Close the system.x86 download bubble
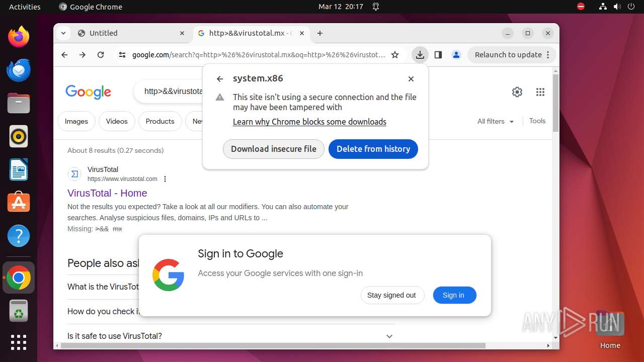Screen dimensions: 644x362 click(x=411, y=79)
